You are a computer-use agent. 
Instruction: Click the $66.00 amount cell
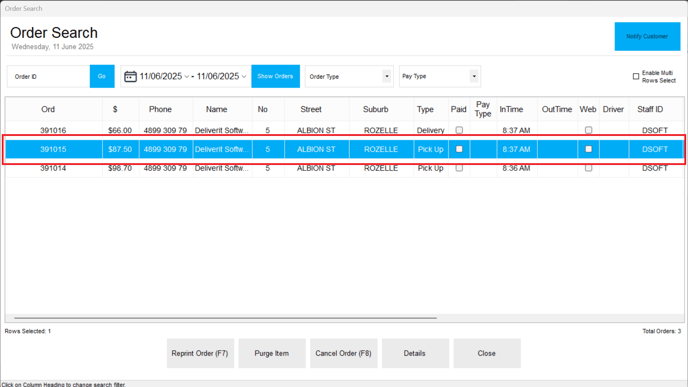click(120, 130)
